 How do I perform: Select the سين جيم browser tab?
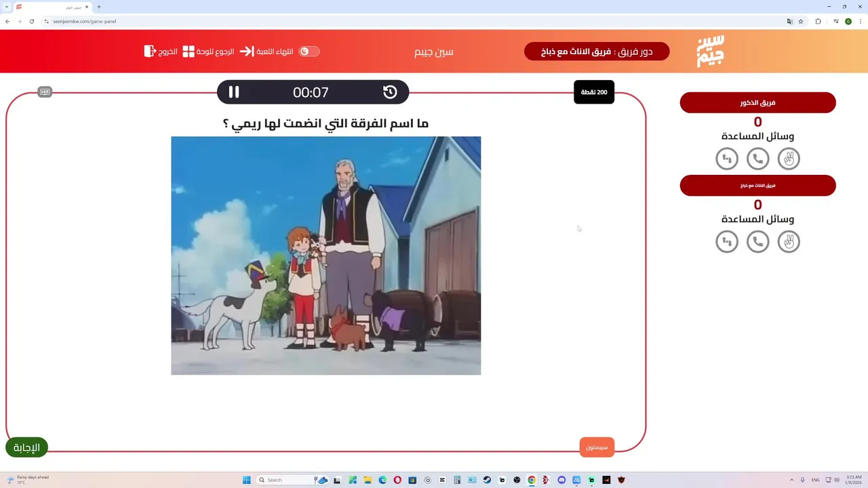click(53, 7)
